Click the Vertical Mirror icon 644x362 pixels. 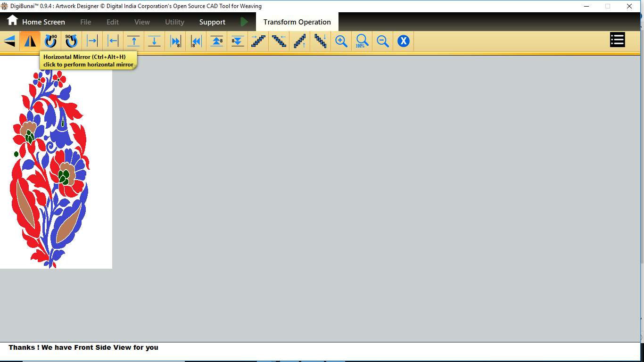click(x=9, y=41)
